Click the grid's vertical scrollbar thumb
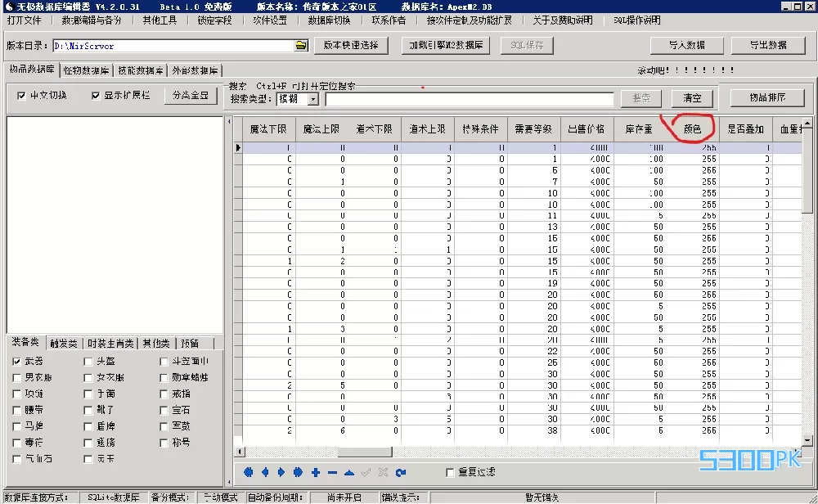Image resolution: width=818 pixels, height=504 pixels. coord(807,171)
